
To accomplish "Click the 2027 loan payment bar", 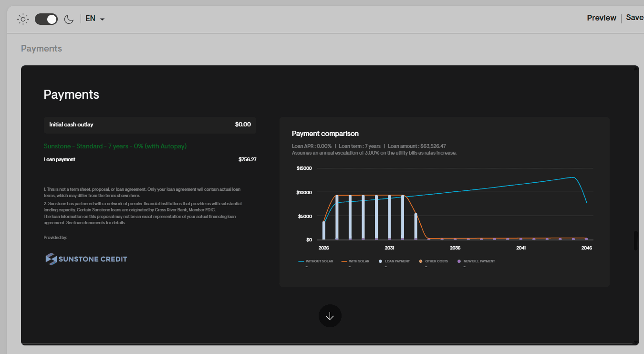I will (337, 217).
